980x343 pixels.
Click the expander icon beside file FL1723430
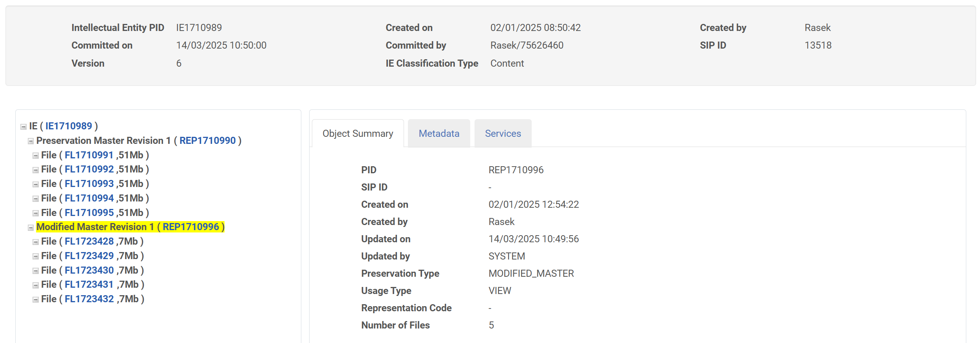(x=36, y=271)
